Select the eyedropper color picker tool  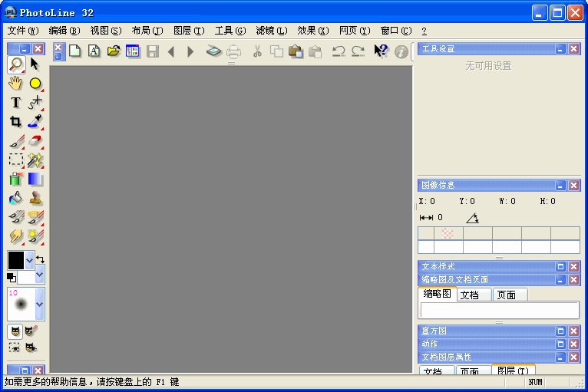(35, 121)
